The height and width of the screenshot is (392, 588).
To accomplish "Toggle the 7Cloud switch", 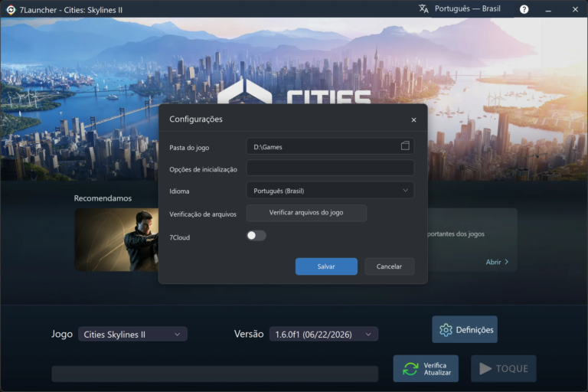I will [256, 236].
